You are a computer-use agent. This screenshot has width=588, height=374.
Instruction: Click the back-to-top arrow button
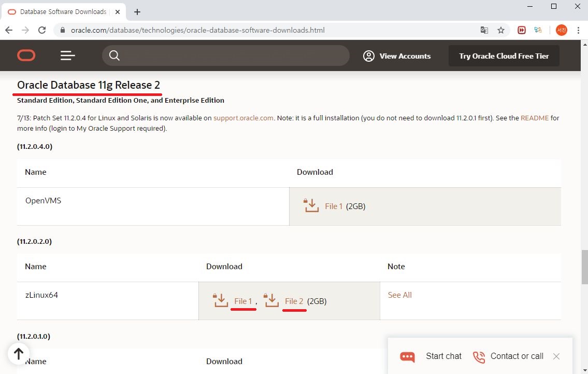[x=18, y=354]
